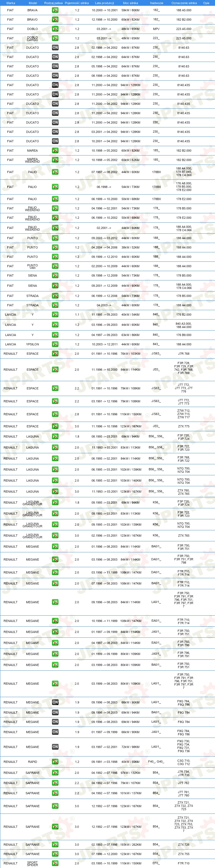
Task: Click ON diesel icon in MEGANE 72kW row
Action: coord(55,747)
